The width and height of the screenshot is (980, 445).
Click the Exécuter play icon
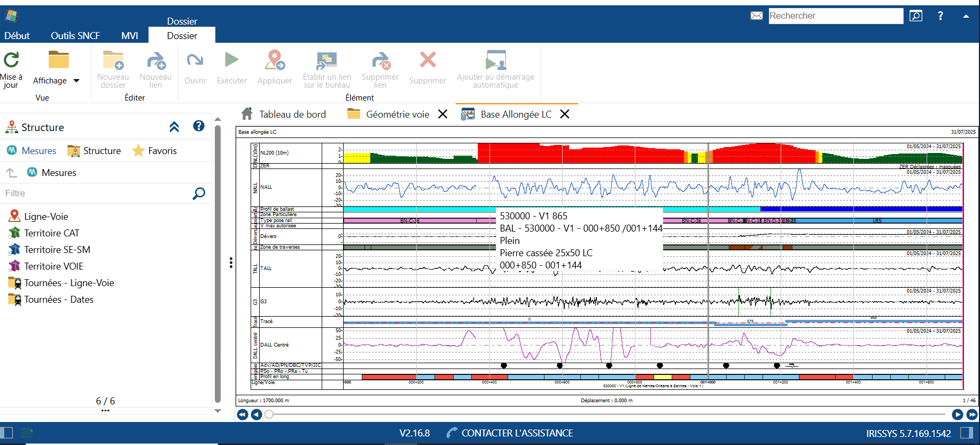tap(231, 60)
